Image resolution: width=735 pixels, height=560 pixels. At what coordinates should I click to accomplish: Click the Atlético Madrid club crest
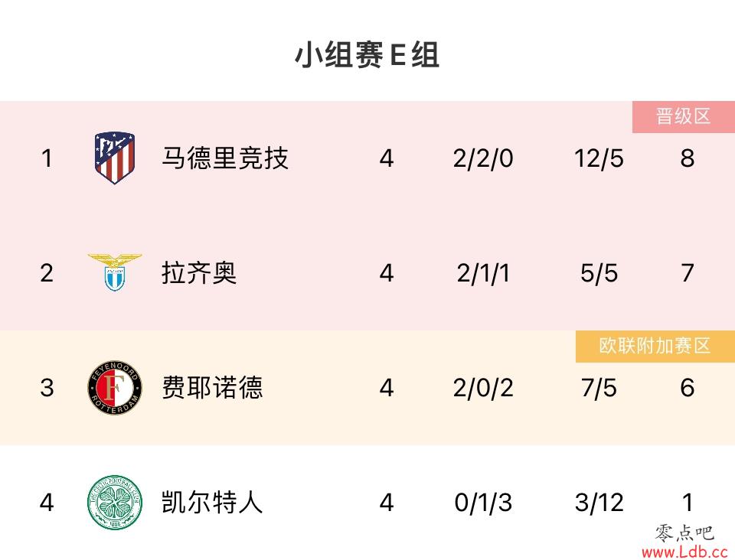115,158
